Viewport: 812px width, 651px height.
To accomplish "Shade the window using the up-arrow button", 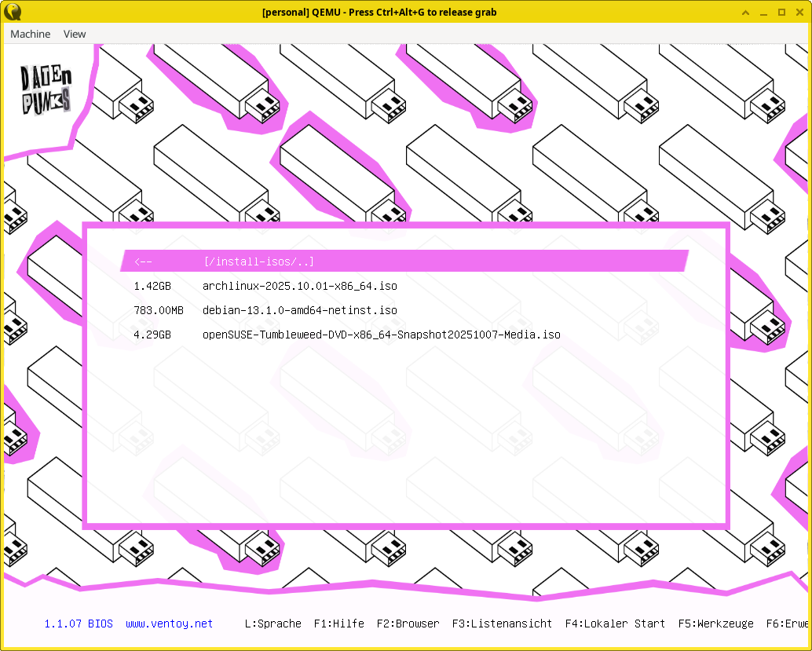I will (x=745, y=12).
